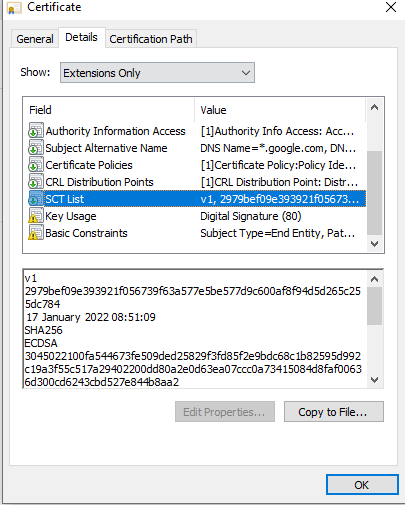Click the Basic Constraints warning icon
Viewport: 405px width, 505px height.
(x=36, y=233)
